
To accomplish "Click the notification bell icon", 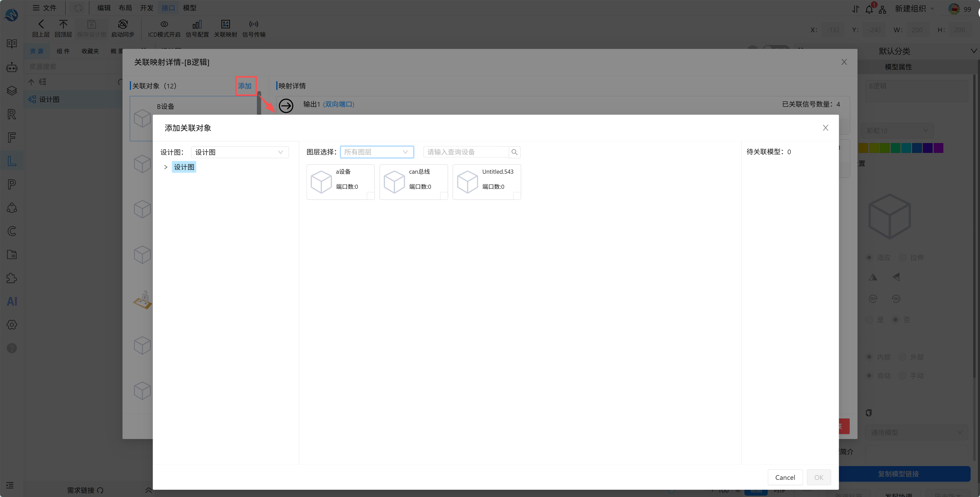I will tap(869, 9).
